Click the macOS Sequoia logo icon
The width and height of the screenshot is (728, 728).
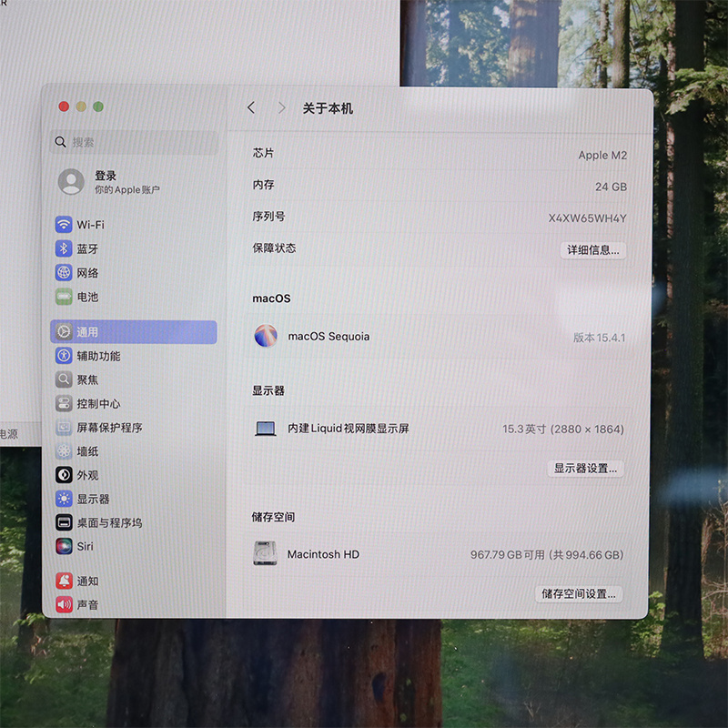[x=266, y=336]
